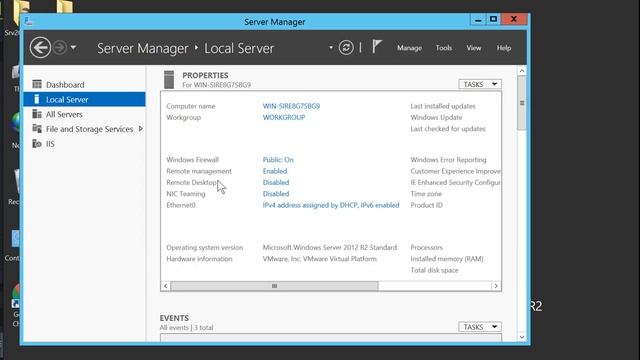
Task: Click the horizontal scrollbar left arrow
Action: (165, 286)
